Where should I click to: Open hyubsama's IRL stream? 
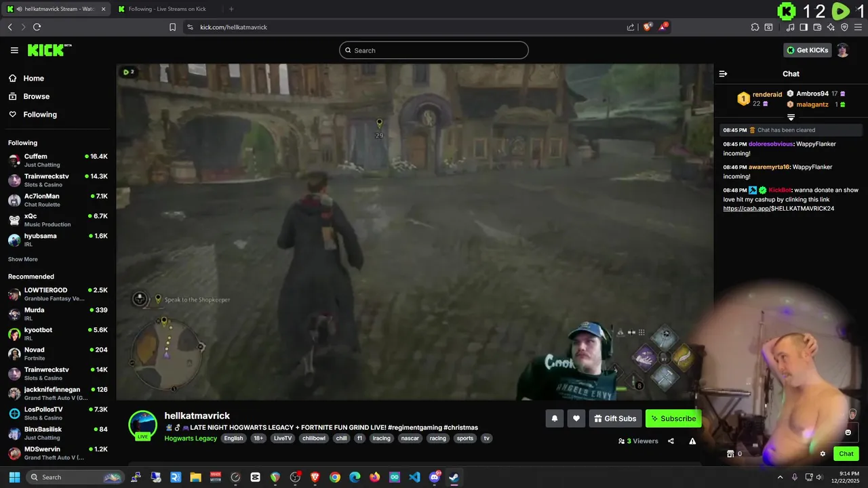tap(58, 239)
